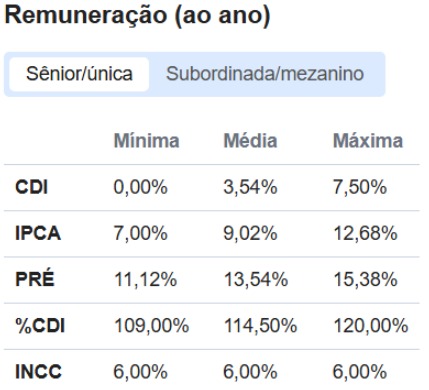429x390 pixels.
Task: Select the PRÉ minimum value 11,12%
Action: (145, 280)
